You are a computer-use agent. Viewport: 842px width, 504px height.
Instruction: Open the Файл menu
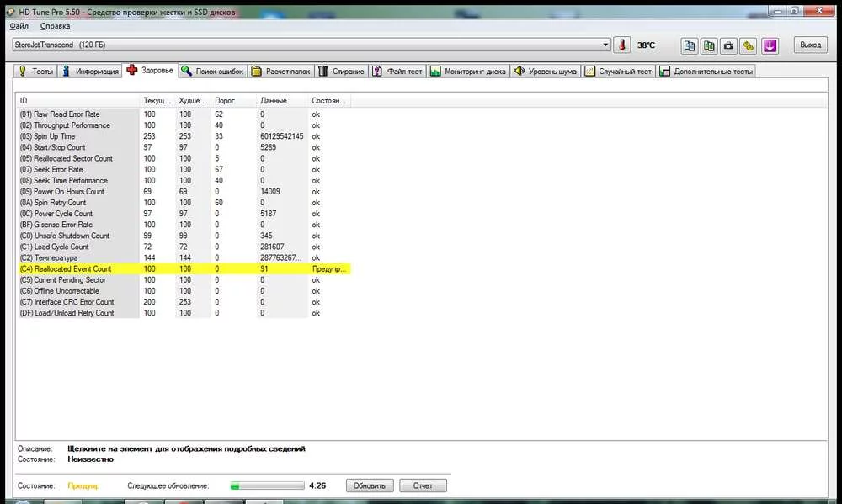coord(19,26)
